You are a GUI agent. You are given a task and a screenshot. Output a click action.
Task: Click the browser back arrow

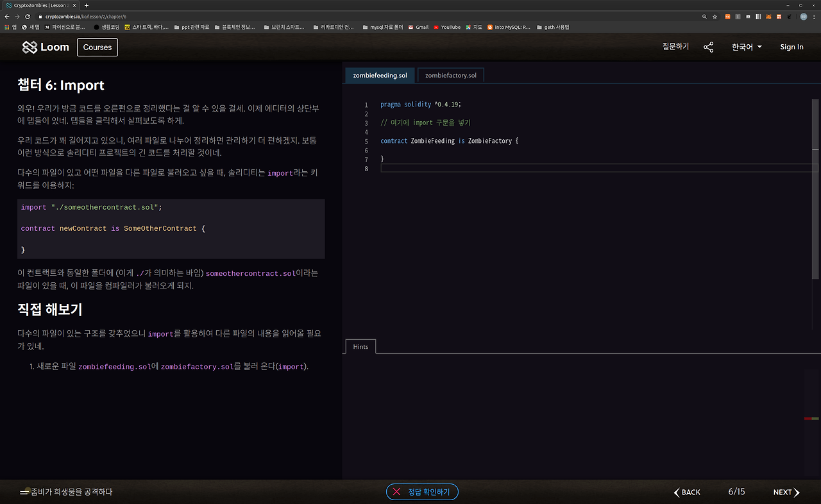[x=6, y=16]
